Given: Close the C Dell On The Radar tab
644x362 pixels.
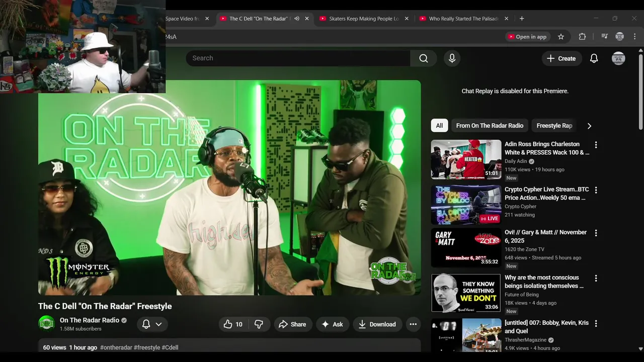Looking at the screenshot, I should point(307,19).
